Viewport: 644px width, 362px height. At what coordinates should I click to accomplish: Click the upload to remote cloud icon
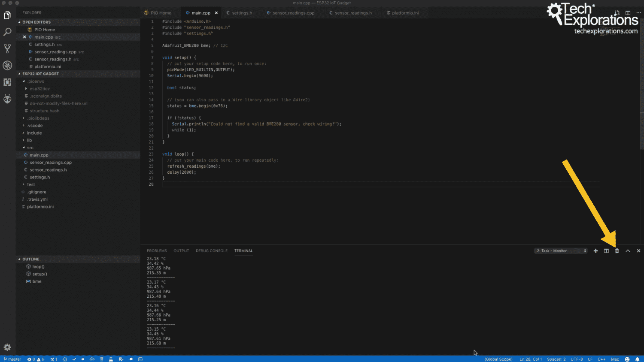point(92,359)
